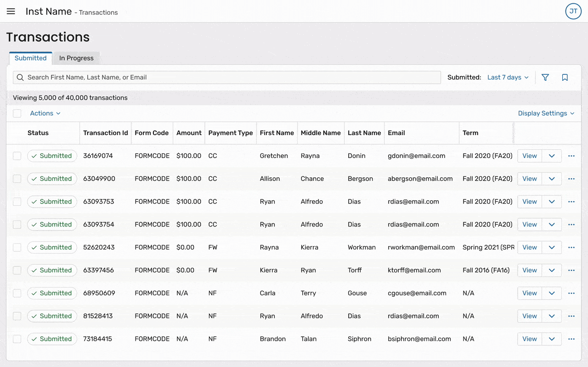Click View for Carla Gouse transaction
588x367 pixels.
pos(530,293)
